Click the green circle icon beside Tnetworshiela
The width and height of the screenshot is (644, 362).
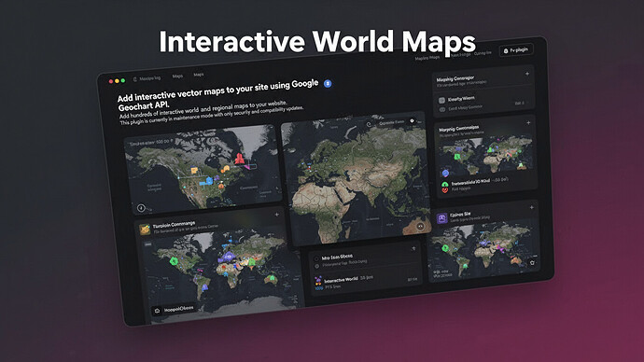445,185
